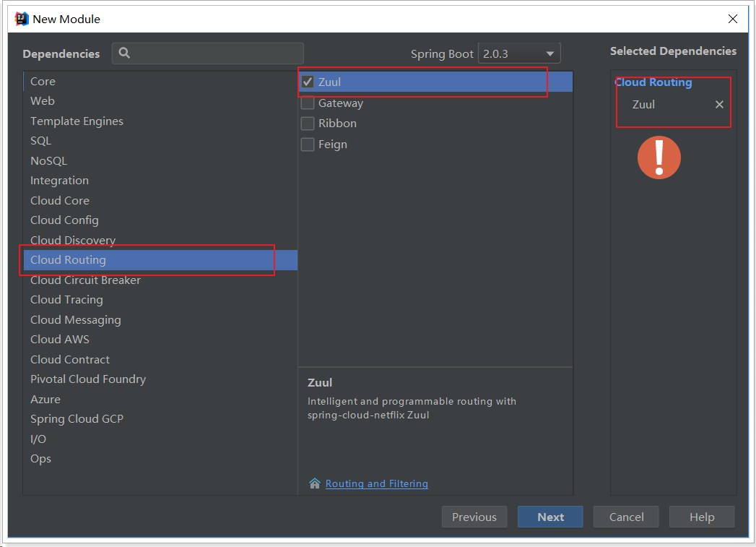Viewport: 756px width, 547px height.
Task: Click the search magnifier icon
Action: click(124, 53)
